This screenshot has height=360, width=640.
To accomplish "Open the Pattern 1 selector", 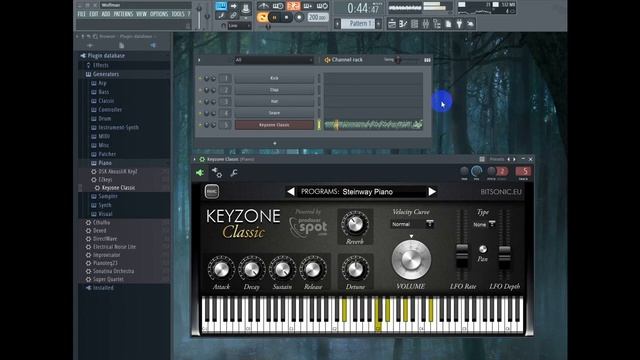I will (x=358, y=24).
